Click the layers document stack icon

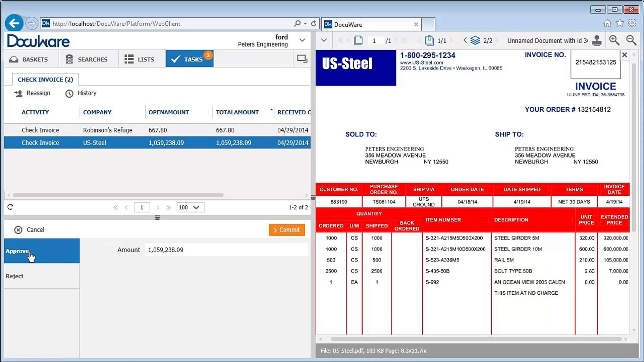click(x=475, y=41)
